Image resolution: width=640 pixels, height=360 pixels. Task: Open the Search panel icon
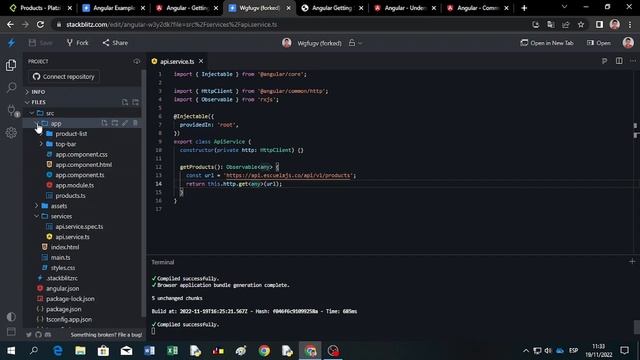click(11, 87)
